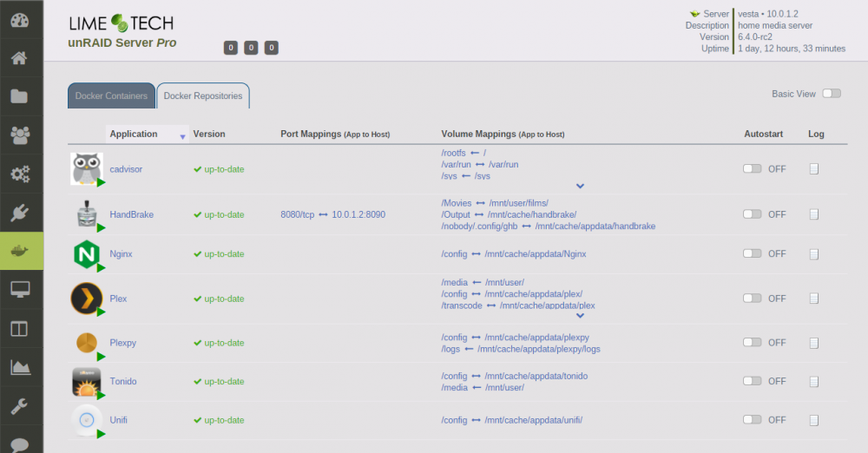
Task: Open the Tonido log icon
Action: pos(814,382)
